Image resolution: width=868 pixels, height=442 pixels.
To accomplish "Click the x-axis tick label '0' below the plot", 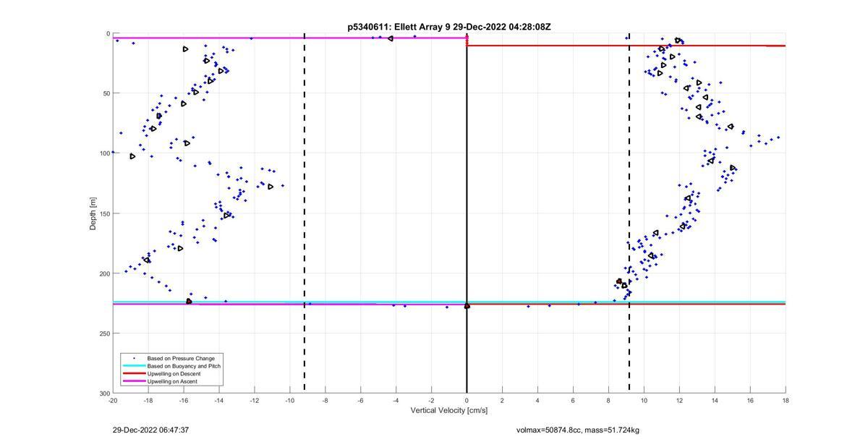I will pyautogui.click(x=467, y=400).
